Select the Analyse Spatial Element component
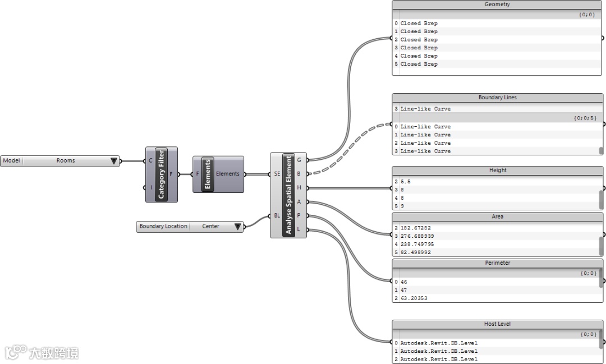Viewport: 606px width, 364px height. [288, 195]
